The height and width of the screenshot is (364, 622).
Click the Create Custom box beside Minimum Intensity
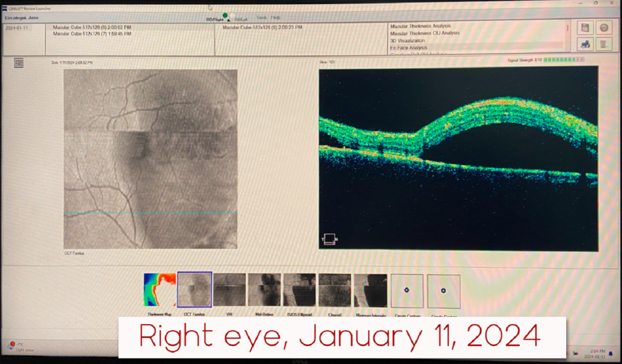point(407,291)
